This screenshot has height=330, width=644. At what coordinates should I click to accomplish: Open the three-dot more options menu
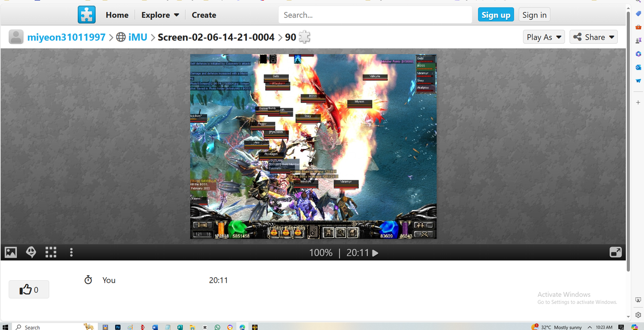[x=71, y=253]
